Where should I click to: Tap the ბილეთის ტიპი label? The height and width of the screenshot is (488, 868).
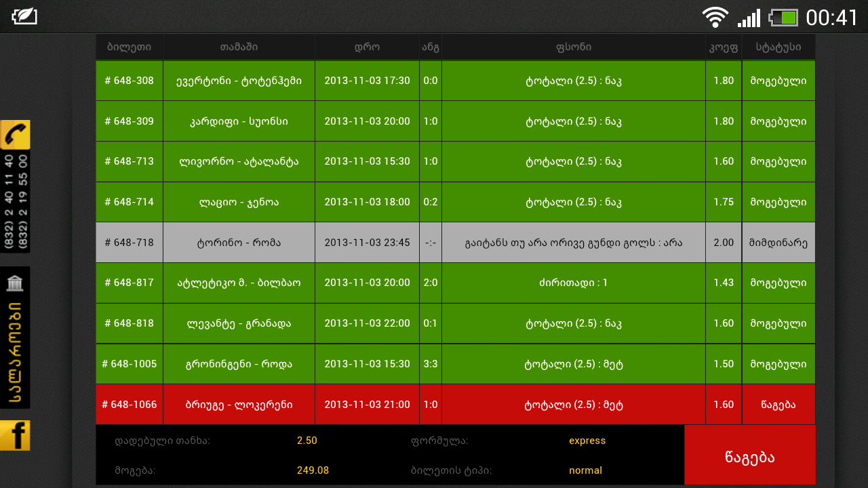451,470
